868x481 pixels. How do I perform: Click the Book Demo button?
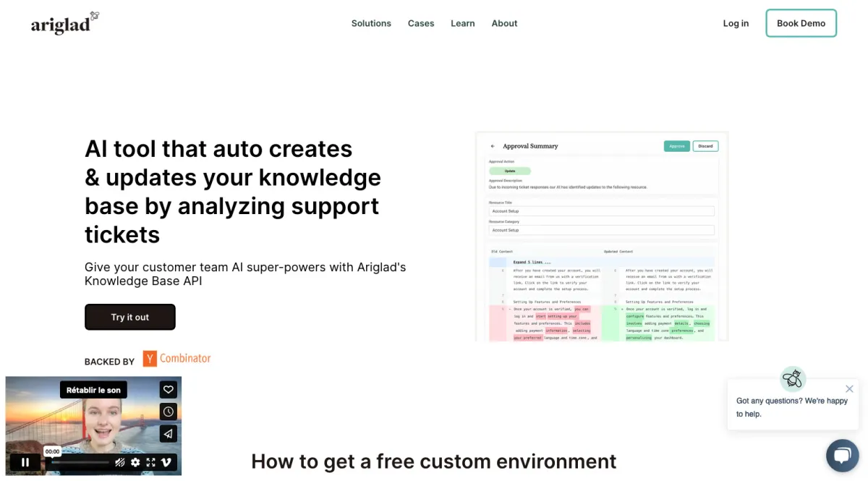coord(801,23)
